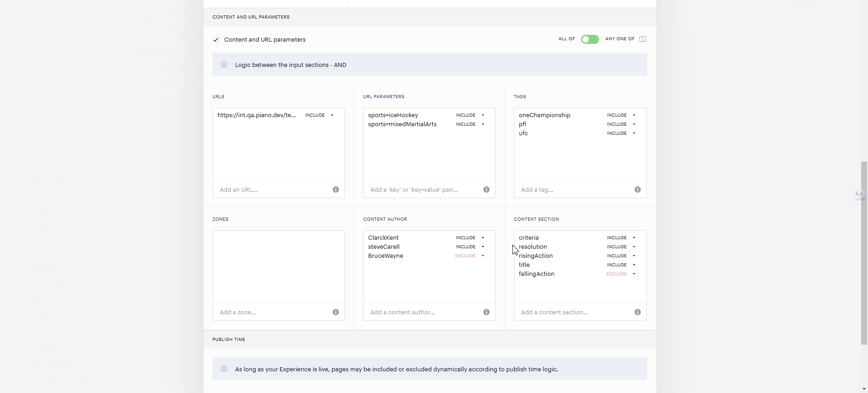
Task: Open EXCLUDE dropdown for fallingAction section
Action: 621,274
